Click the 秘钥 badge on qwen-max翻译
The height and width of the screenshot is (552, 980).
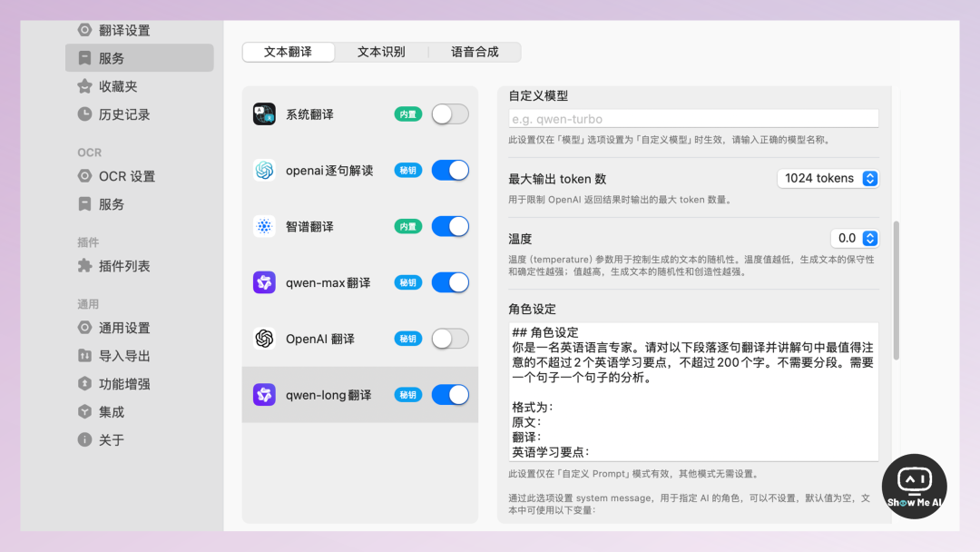pos(408,282)
